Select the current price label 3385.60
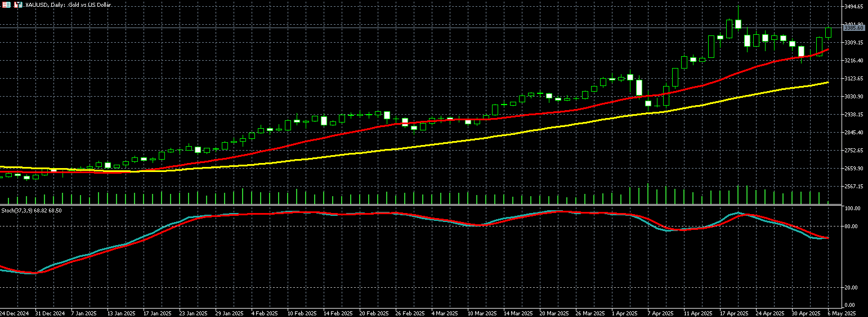Screen dimensions: 868x317 854,28
